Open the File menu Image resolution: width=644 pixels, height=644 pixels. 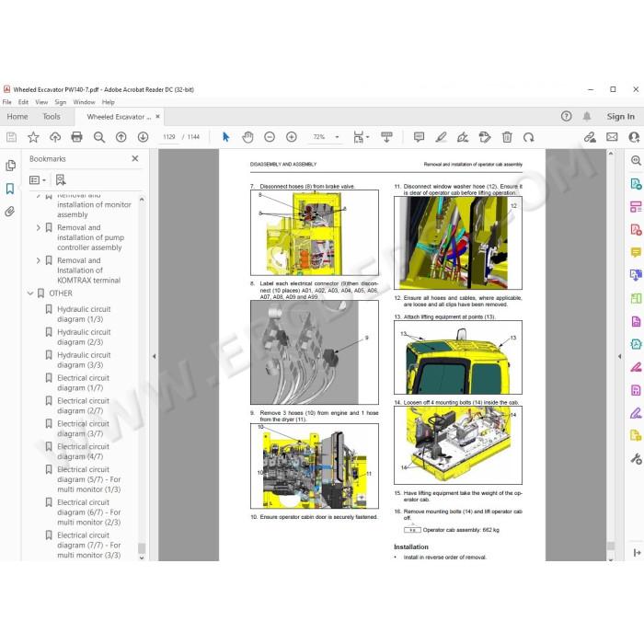(7, 102)
